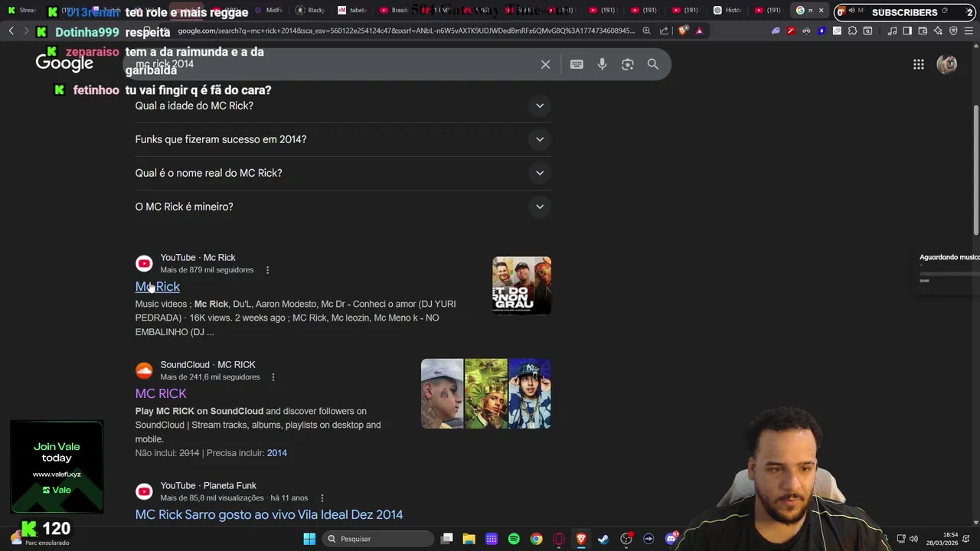The image size is (980, 551).
Task: Open the page zoom magnifier in address bar
Action: [647, 31]
